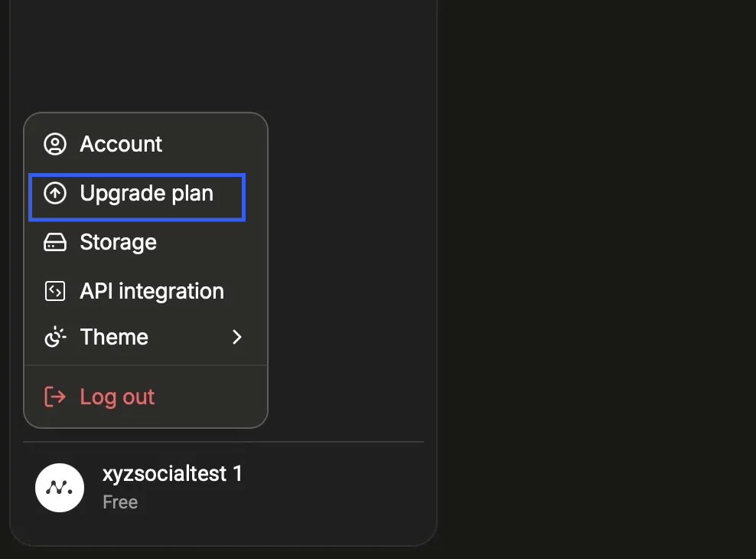Image resolution: width=756 pixels, height=559 pixels.
Task: Click the xyzsocialtest 1 username
Action: 172,474
